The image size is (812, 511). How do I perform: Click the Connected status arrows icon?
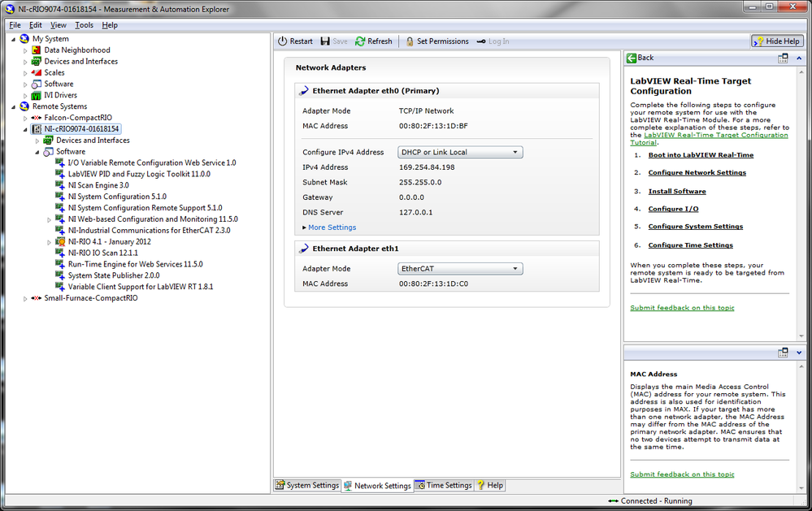point(613,500)
